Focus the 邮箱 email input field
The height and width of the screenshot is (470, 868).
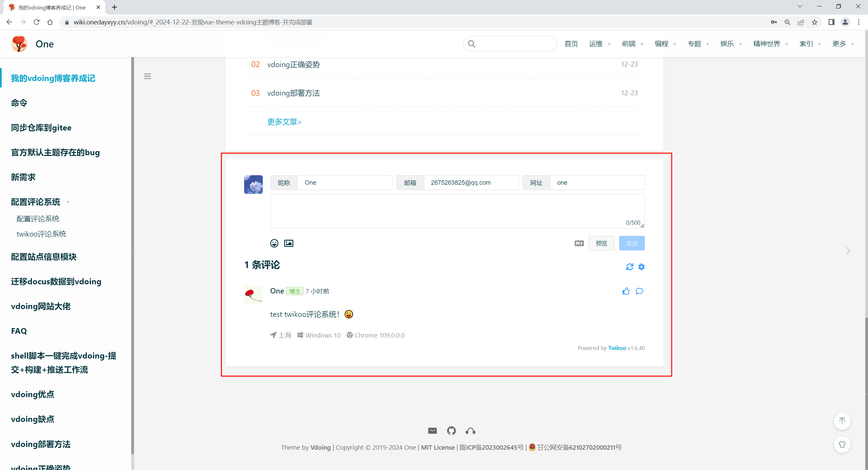click(x=471, y=183)
